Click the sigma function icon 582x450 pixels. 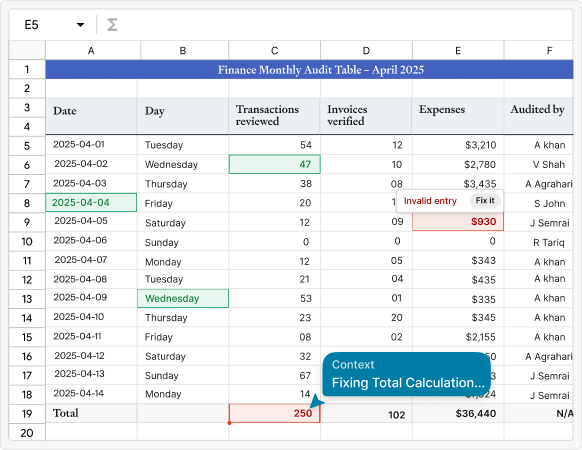(x=112, y=25)
